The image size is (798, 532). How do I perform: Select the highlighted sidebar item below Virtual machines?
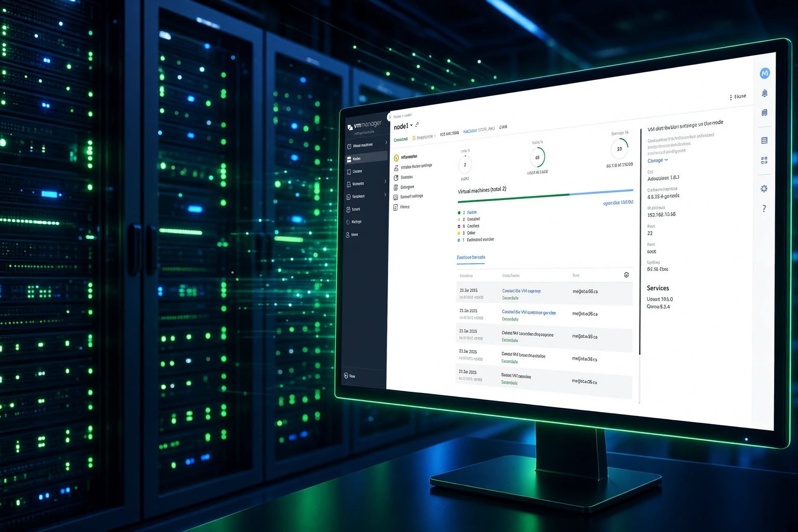click(366, 158)
